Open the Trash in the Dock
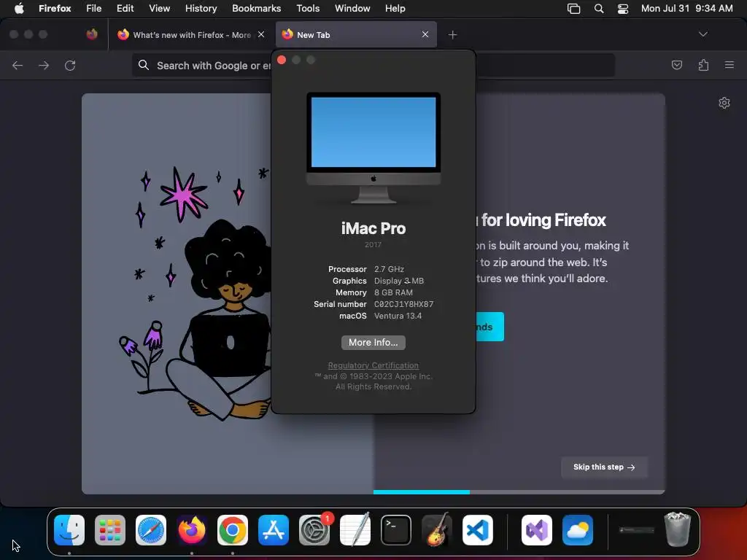The width and height of the screenshot is (747, 560). (x=678, y=529)
